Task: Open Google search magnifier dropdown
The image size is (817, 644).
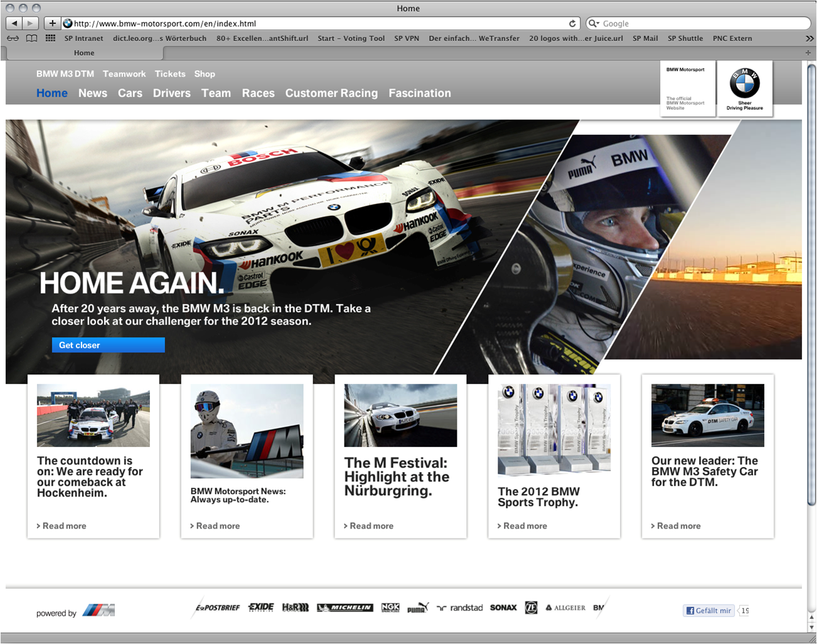Action: pyautogui.click(x=594, y=24)
